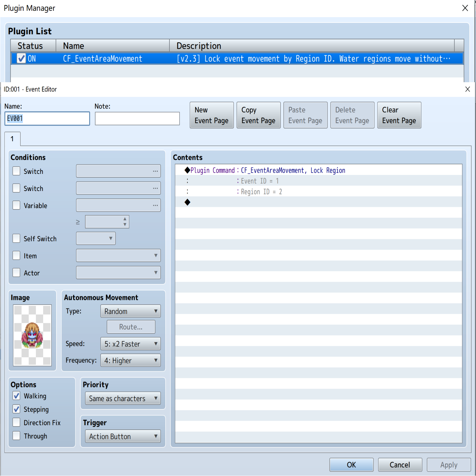The width and height of the screenshot is (476, 476).
Task: Click Clear Event Page button
Action: tap(399, 115)
